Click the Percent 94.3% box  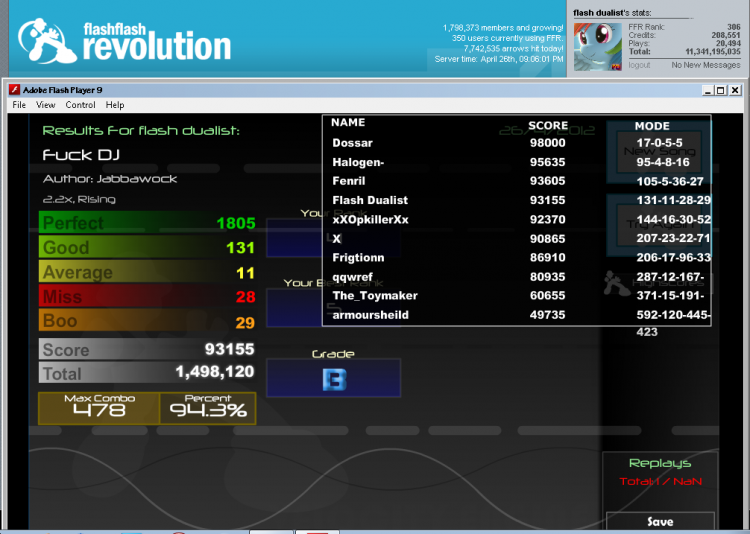[x=208, y=408]
